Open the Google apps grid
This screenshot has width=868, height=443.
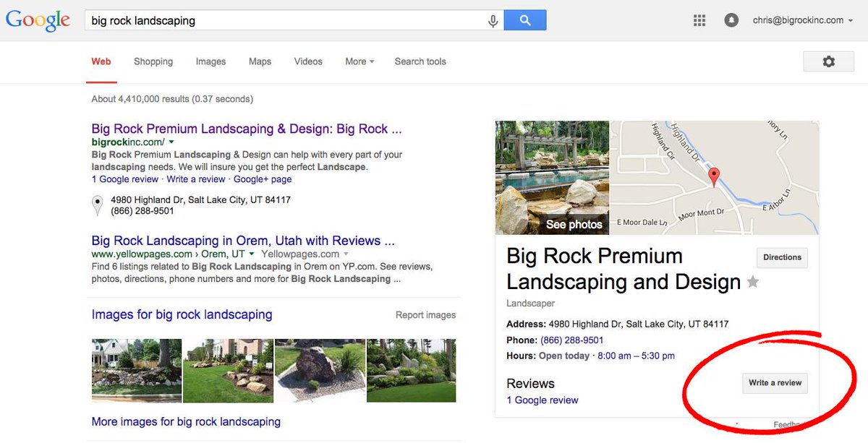click(x=699, y=21)
